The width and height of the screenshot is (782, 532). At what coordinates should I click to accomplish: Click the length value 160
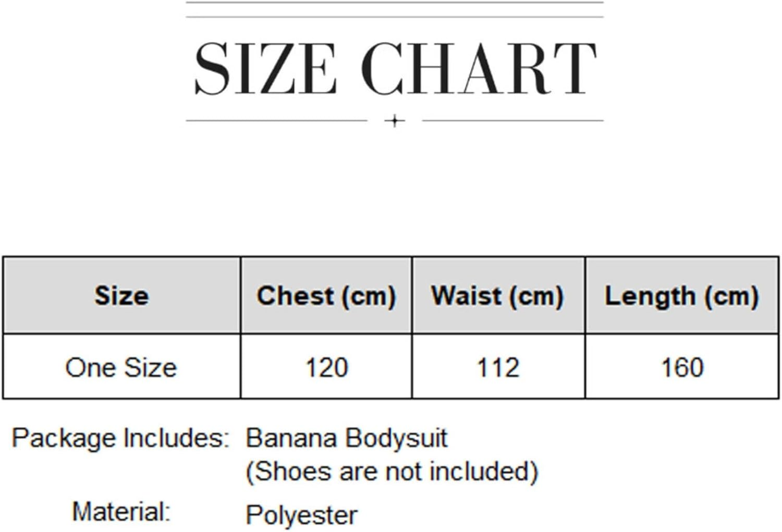[682, 367]
